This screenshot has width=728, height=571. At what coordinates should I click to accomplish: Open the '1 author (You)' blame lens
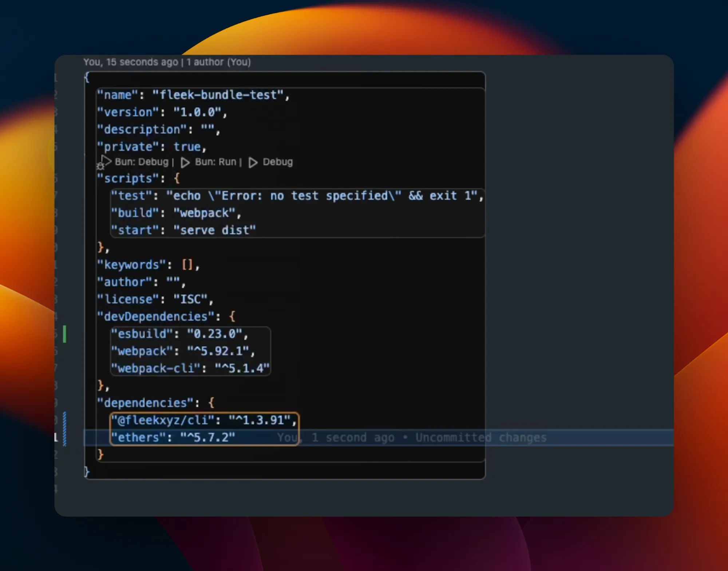(218, 62)
